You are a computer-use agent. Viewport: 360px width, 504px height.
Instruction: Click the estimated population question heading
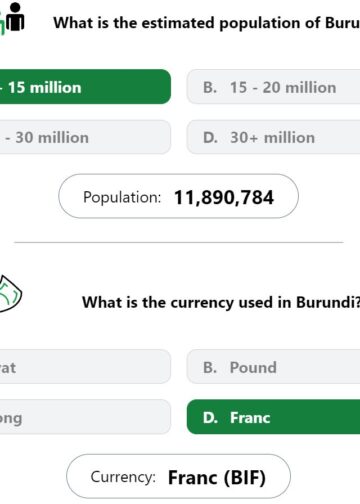tap(207, 23)
